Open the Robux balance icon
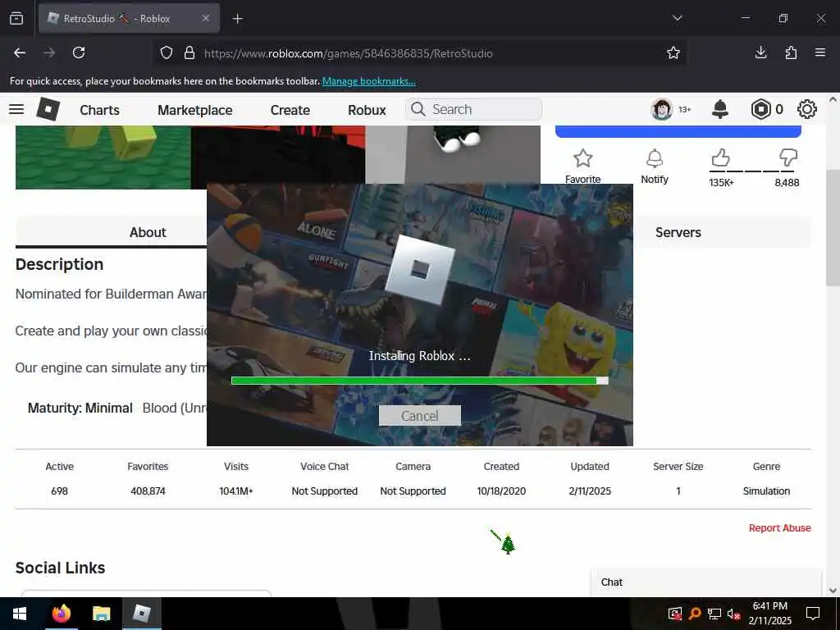 760,109
